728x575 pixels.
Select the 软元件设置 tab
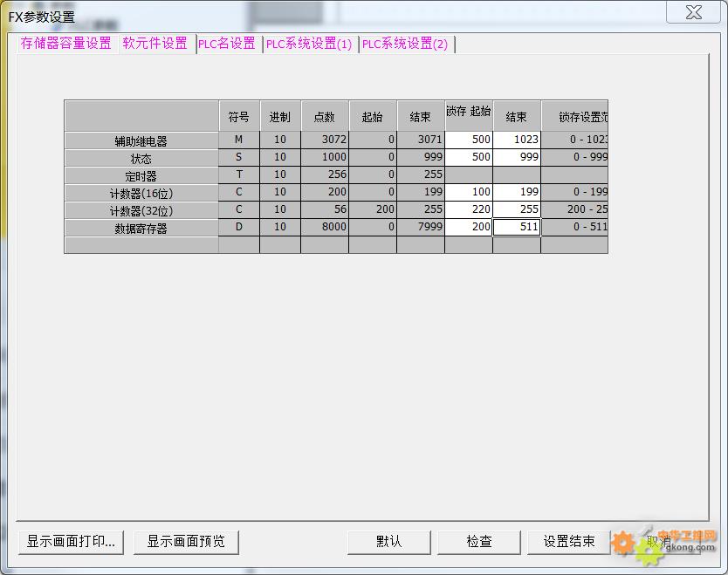[155, 44]
